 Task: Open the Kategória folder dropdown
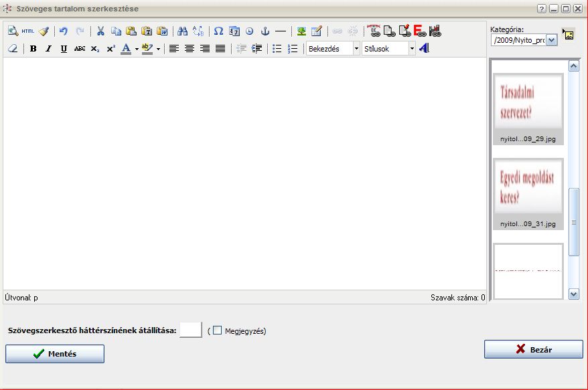pos(551,41)
